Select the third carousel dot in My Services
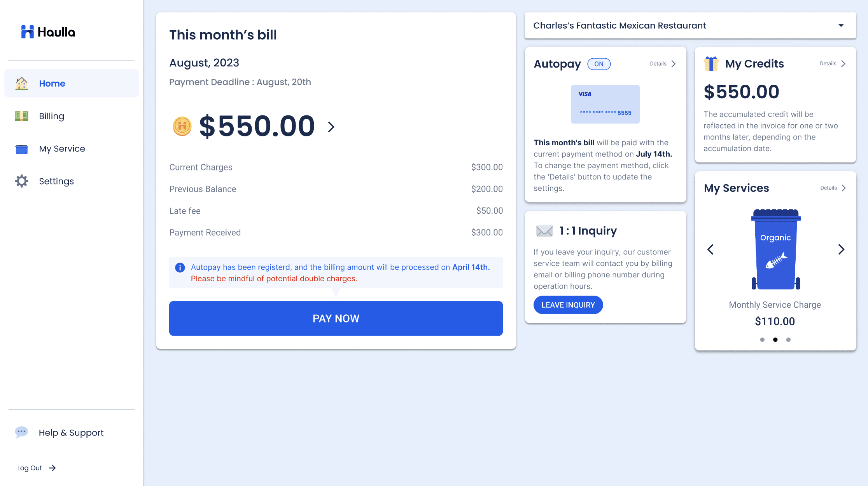Viewport: 868px width, 486px height. tap(788, 340)
